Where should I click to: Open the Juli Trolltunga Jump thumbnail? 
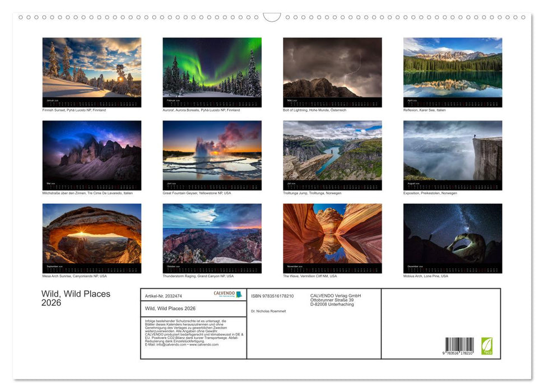click(332, 153)
